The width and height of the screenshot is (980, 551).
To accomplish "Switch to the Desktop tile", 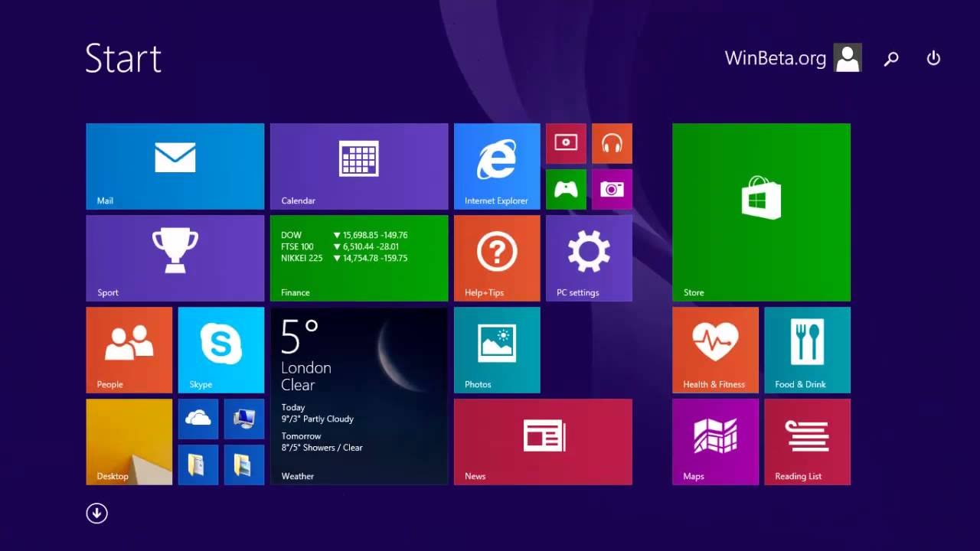I will (x=129, y=442).
